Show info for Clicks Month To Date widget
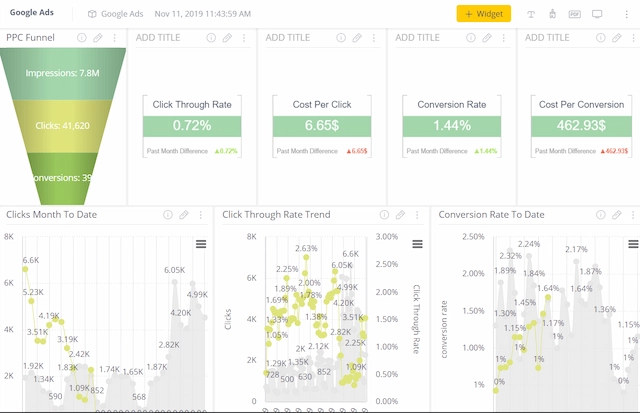This screenshot has width=640, height=413. (167, 215)
